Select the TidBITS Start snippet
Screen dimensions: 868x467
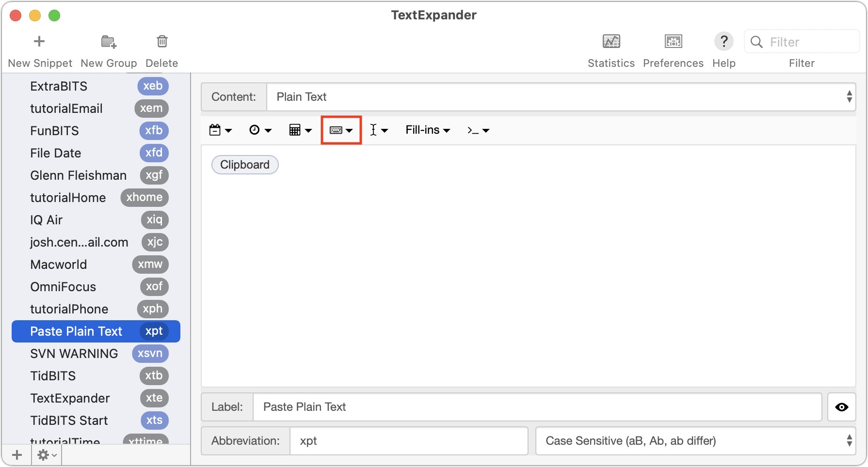[x=96, y=420]
